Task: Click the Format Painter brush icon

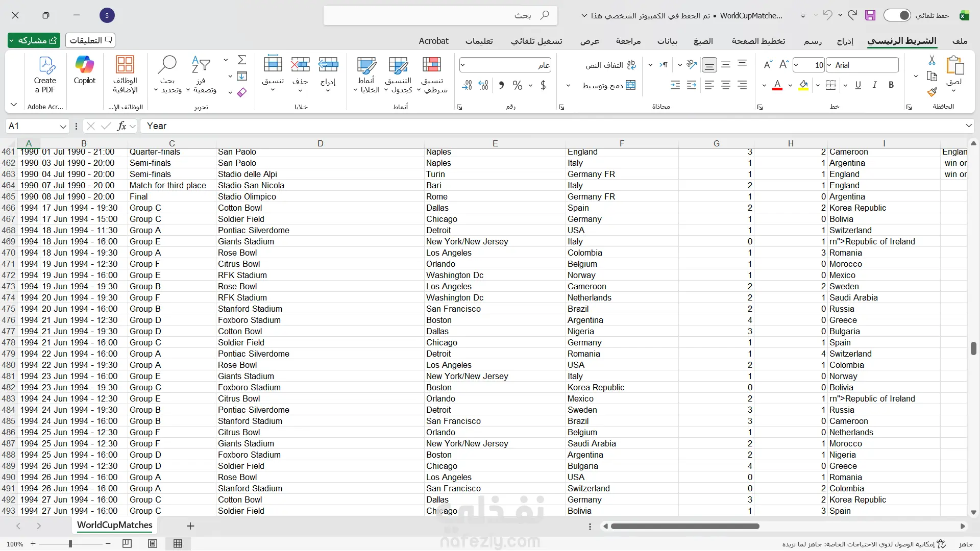Action: point(932,92)
